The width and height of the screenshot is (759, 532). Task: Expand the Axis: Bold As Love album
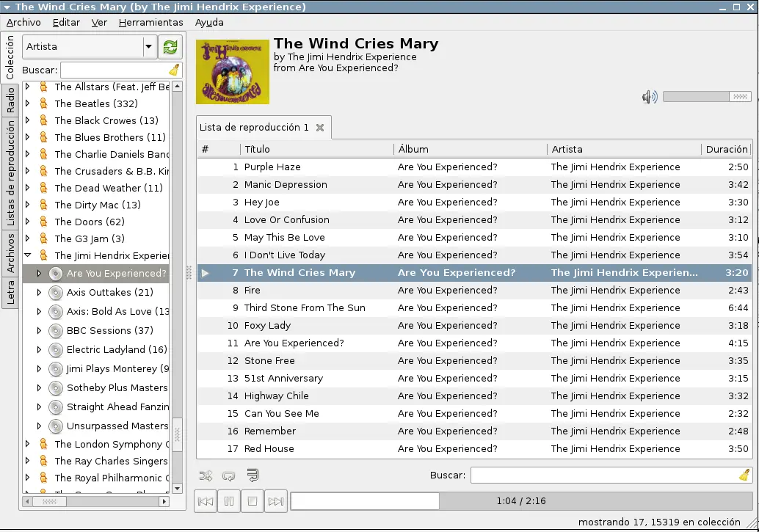[39, 311]
